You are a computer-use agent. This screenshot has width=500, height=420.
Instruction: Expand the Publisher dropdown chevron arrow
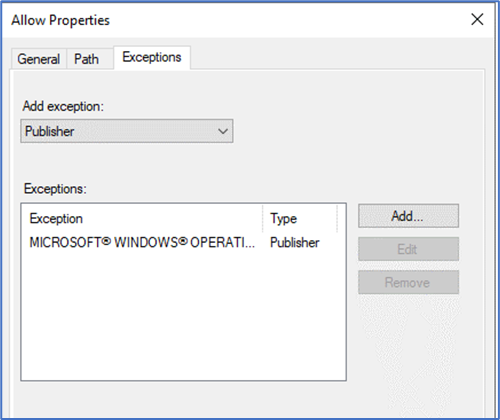[223, 131]
